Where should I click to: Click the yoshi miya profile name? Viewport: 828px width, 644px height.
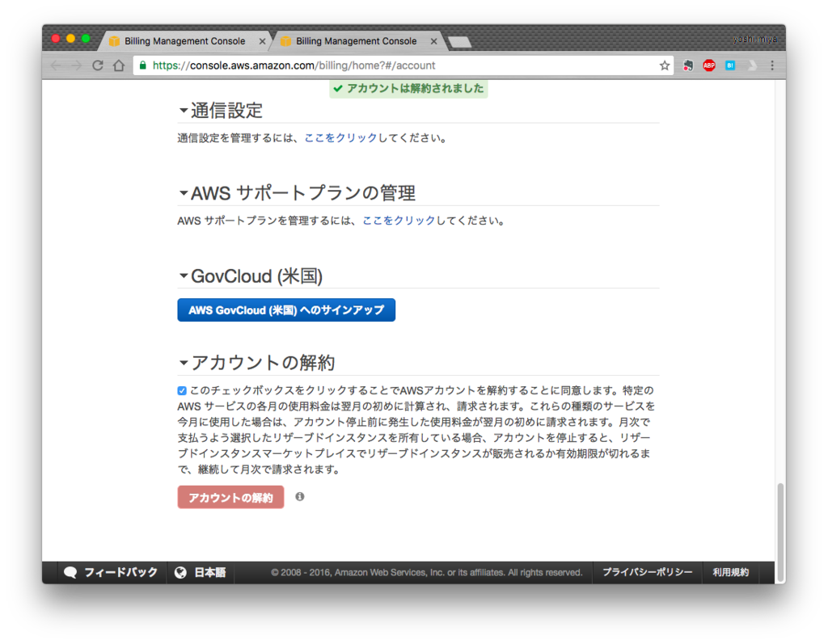click(x=755, y=39)
